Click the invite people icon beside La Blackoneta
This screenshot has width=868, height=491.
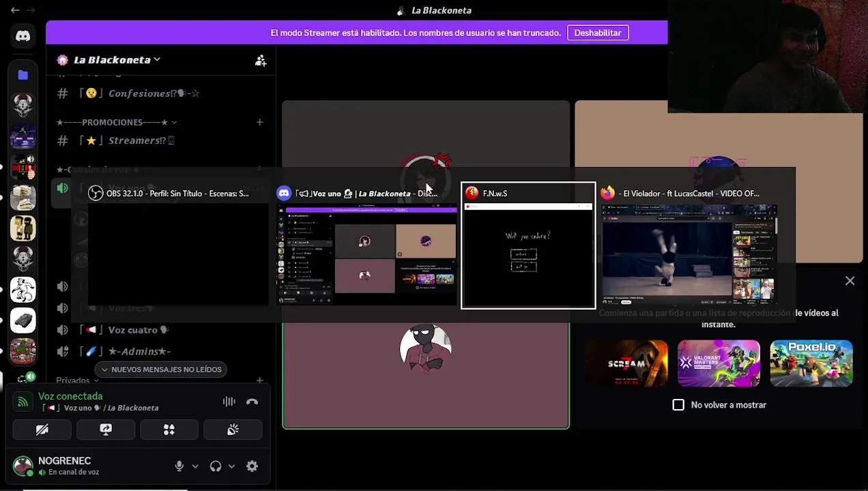(261, 60)
